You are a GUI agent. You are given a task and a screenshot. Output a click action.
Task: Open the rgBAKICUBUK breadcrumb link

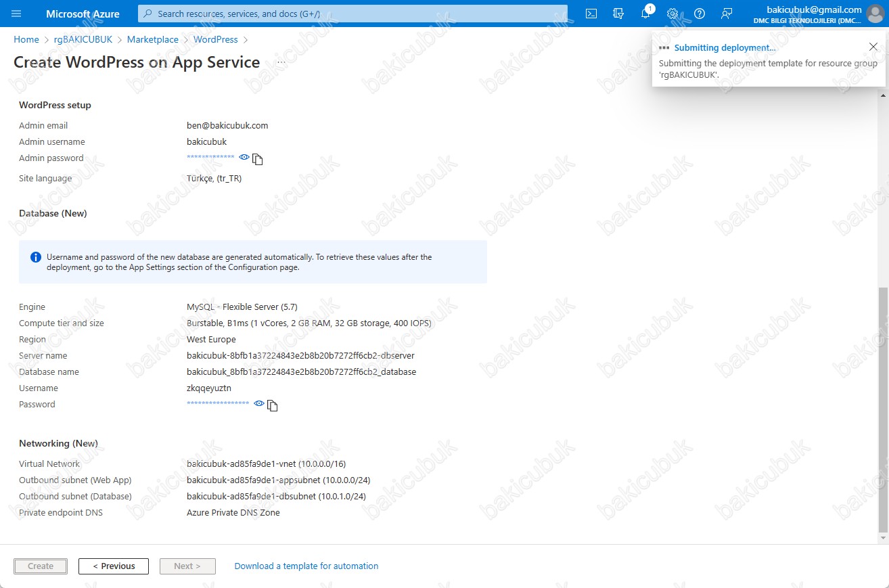coord(83,39)
